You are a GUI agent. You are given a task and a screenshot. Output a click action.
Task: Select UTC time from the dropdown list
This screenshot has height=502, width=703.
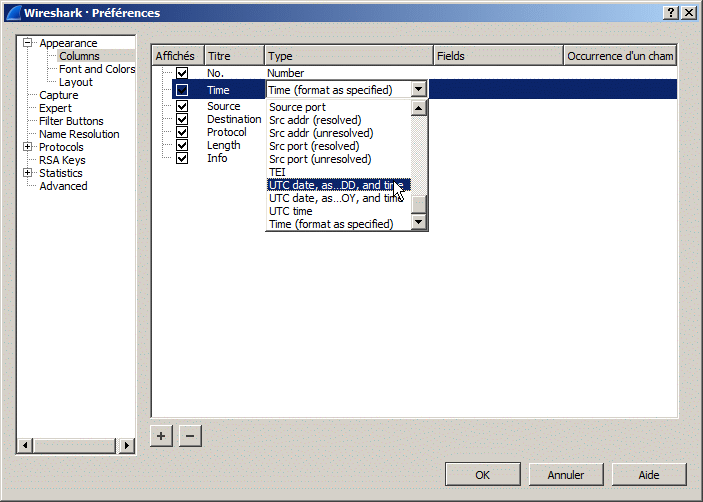coord(291,211)
